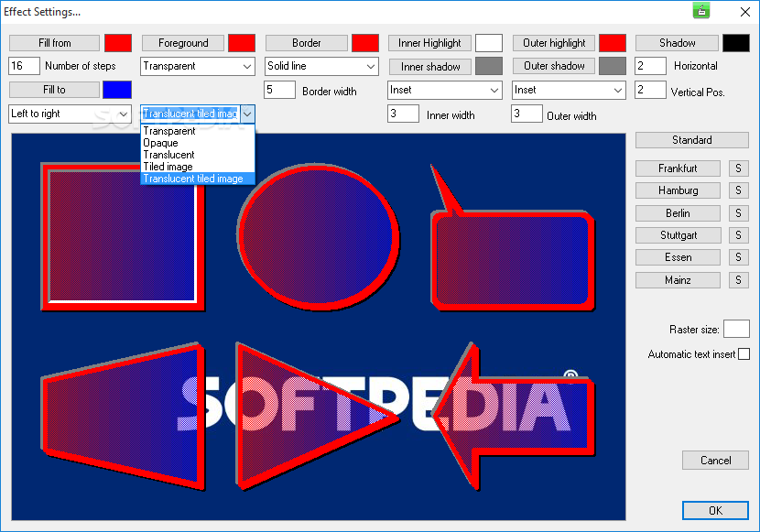Click the Cancel button
The image size is (760, 532).
click(x=715, y=461)
